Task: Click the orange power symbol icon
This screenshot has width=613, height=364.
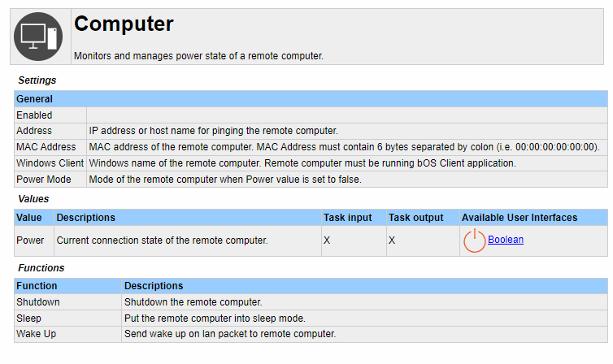Action: point(473,240)
